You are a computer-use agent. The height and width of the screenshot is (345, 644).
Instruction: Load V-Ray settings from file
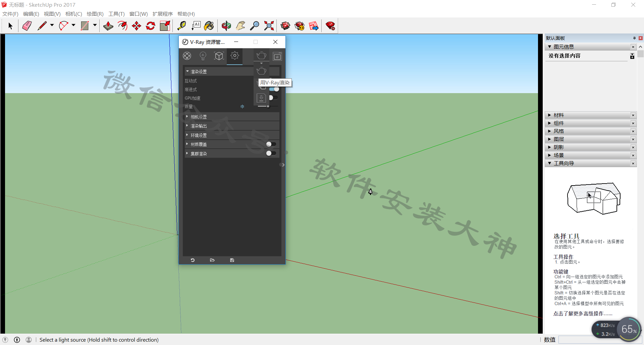tap(212, 260)
